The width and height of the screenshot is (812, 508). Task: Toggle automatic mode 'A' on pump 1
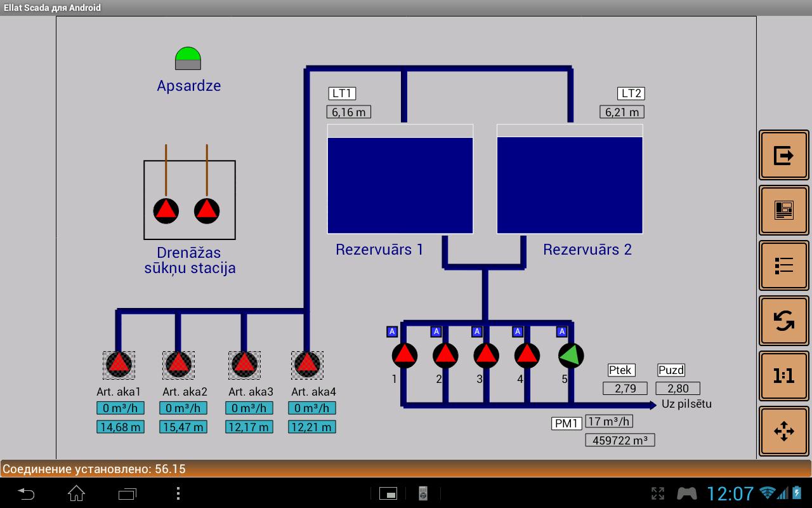click(392, 331)
